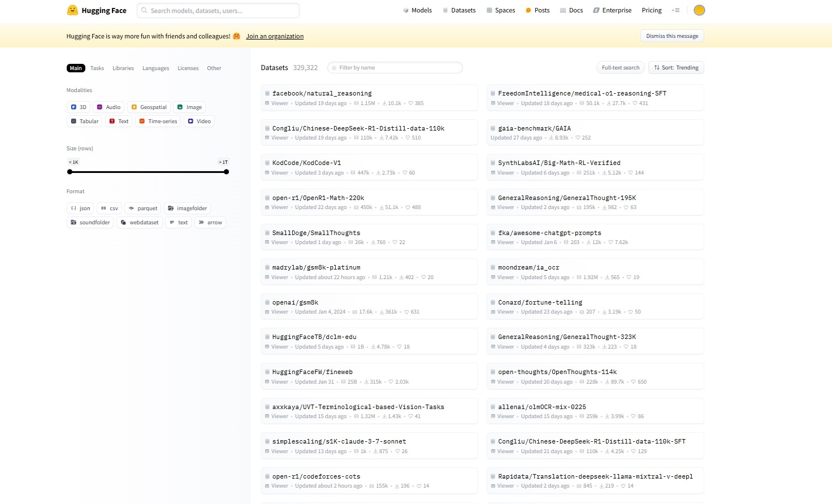Click the filter icon in Filter by name
This screenshot has width=832, height=504.
point(334,68)
